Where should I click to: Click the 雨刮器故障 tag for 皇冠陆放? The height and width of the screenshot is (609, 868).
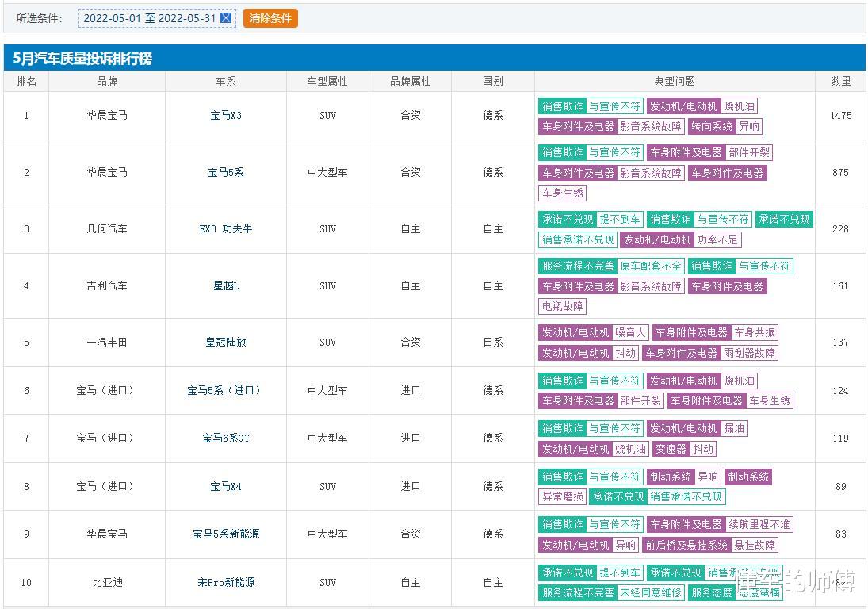[x=749, y=353]
